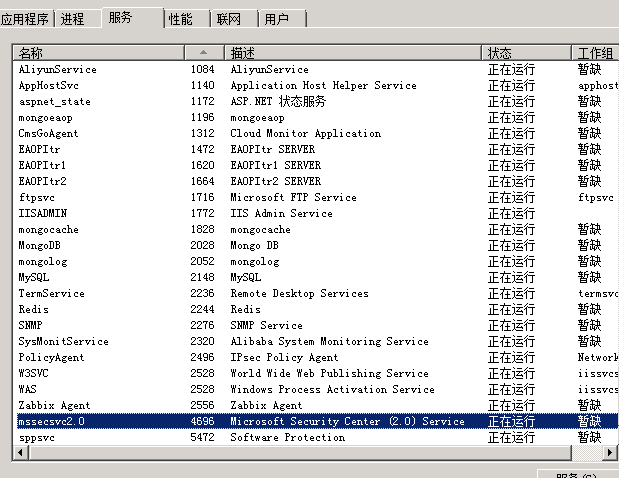Image resolution: width=619 pixels, height=478 pixels.
Task: Click description 'Application Host Helper Service'
Action: tap(323, 86)
